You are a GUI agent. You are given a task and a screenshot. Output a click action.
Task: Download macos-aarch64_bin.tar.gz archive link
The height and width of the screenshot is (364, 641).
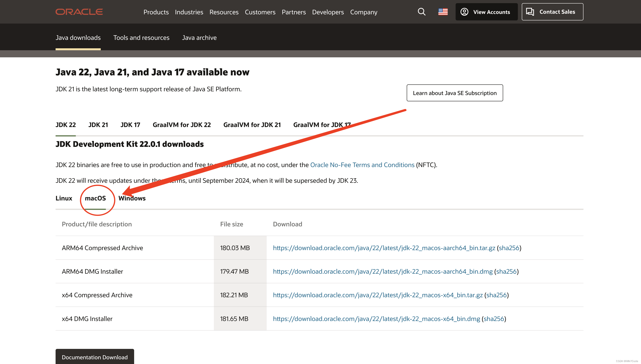point(384,248)
